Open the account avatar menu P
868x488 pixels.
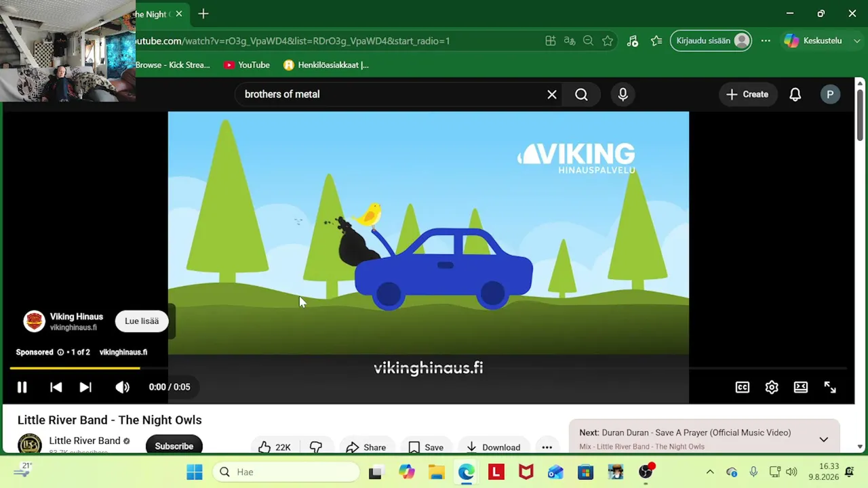pyautogui.click(x=830, y=94)
